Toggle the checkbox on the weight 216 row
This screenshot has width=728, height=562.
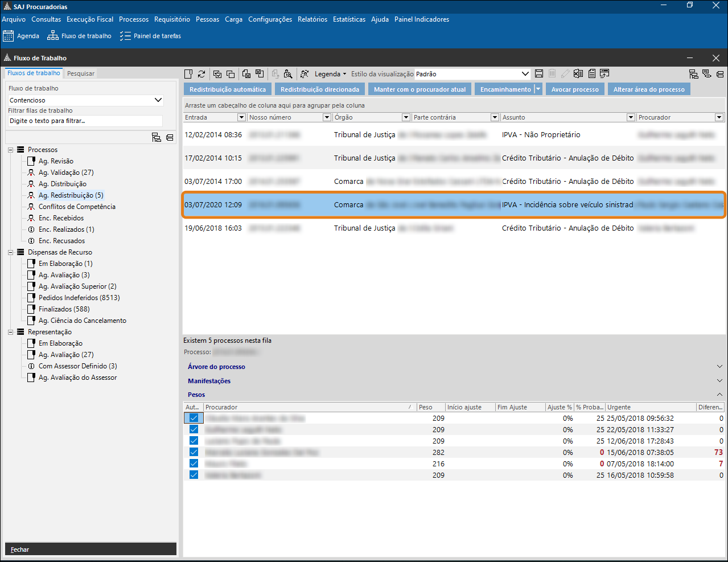[x=194, y=463]
